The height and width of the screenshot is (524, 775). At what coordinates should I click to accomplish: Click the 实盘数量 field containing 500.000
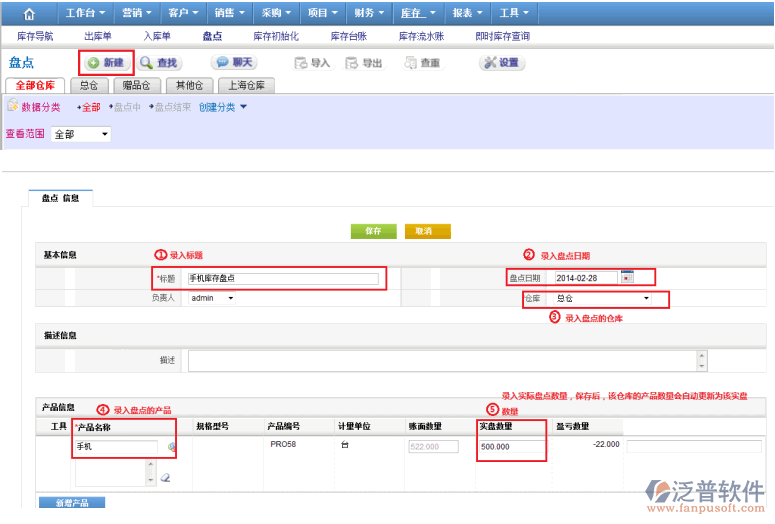click(511, 446)
